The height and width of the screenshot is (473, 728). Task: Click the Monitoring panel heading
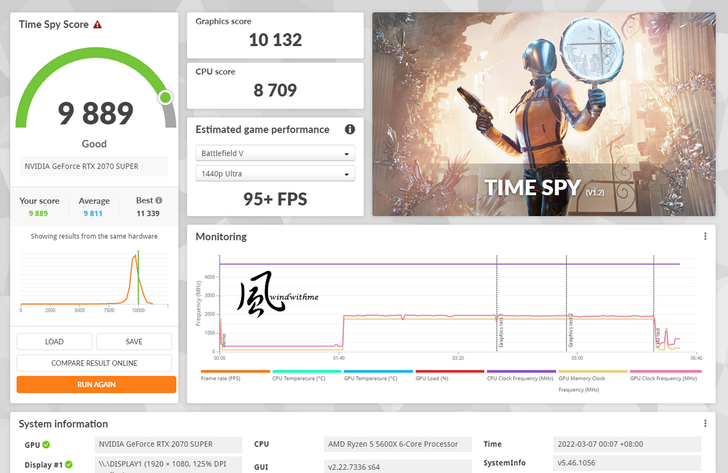221,237
